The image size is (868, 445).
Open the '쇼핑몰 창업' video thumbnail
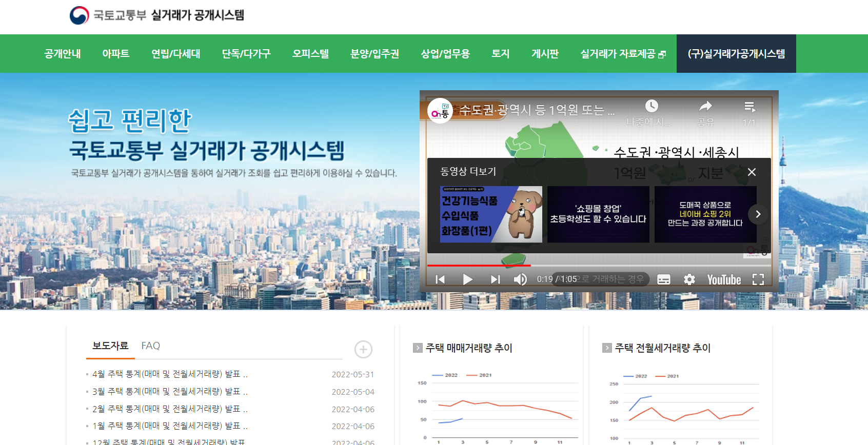pos(598,214)
